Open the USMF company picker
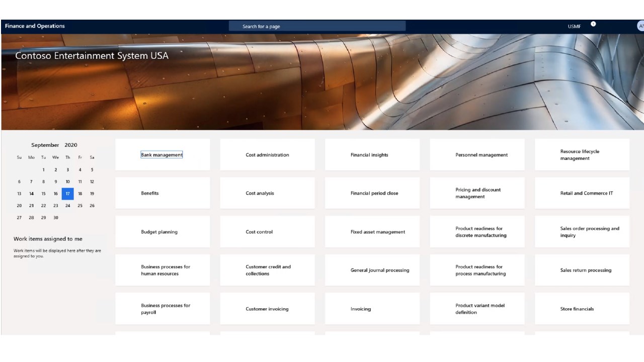 tap(574, 27)
